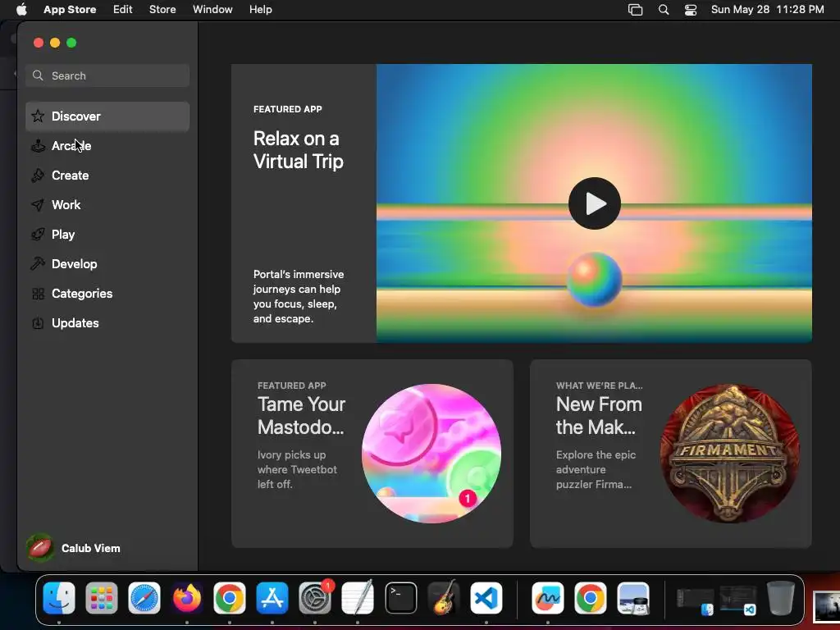Open the Discover section in sidebar
Screen dimensions: 840x630
coord(107,116)
